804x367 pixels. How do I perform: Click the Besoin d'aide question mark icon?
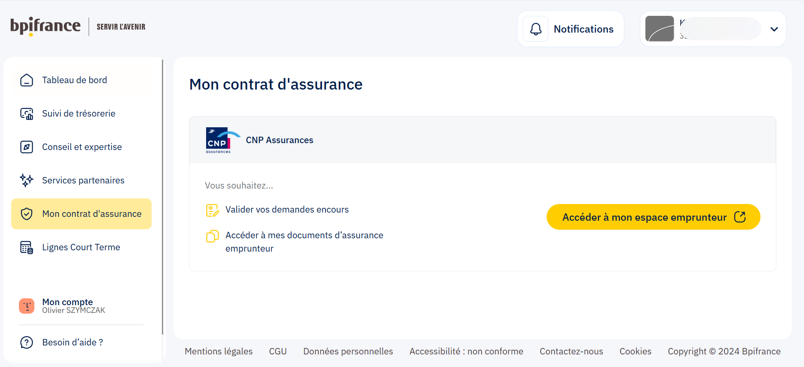26,342
